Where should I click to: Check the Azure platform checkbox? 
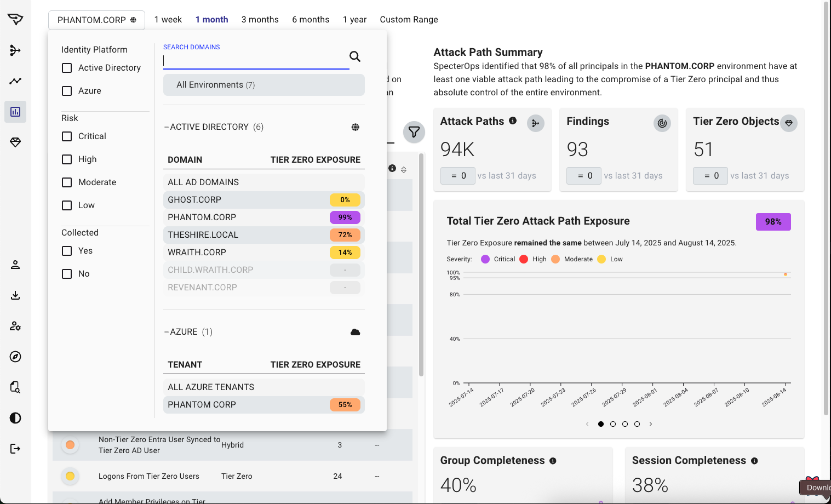[67, 91]
